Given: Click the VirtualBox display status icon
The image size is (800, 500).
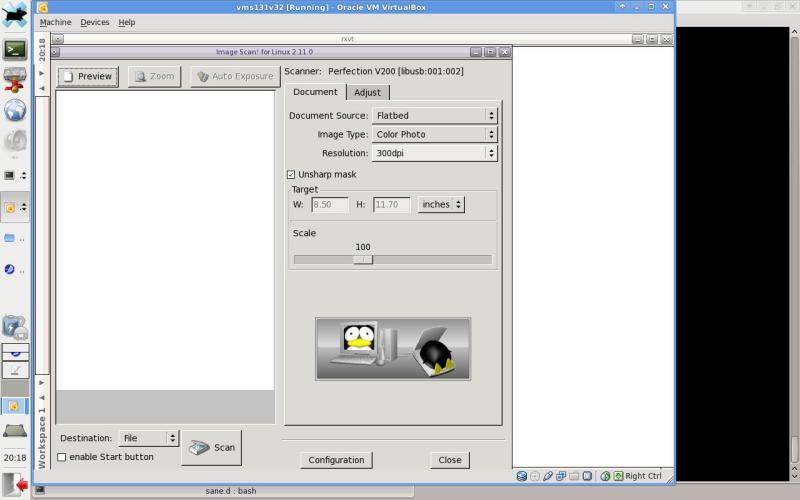Looking at the screenshot, I should tap(587, 476).
